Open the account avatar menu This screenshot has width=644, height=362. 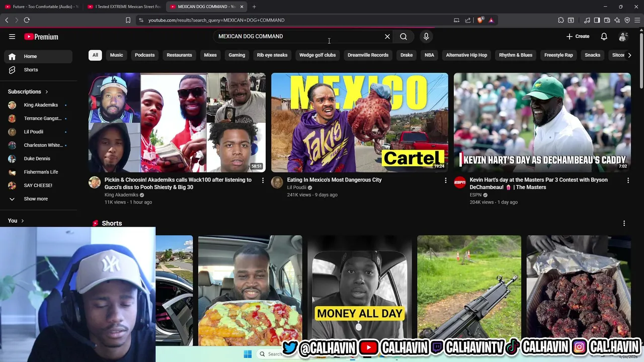(x=623, y=37)
